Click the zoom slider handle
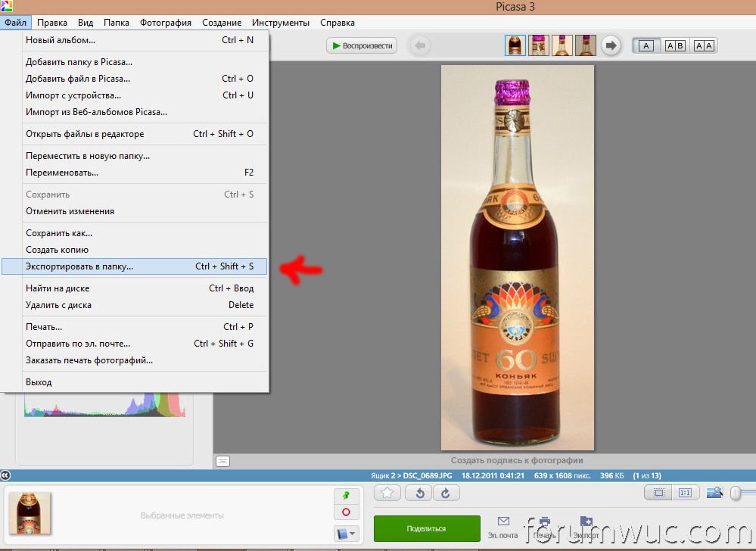Image resolution: width=756 pixels, height=551 pixels. tap(736, 493)
